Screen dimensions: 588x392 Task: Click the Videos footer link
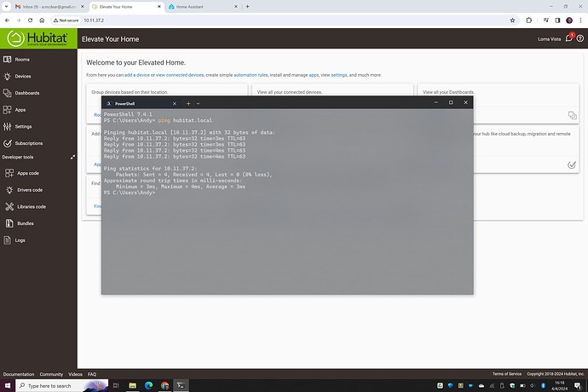click(x=75, y=374)
